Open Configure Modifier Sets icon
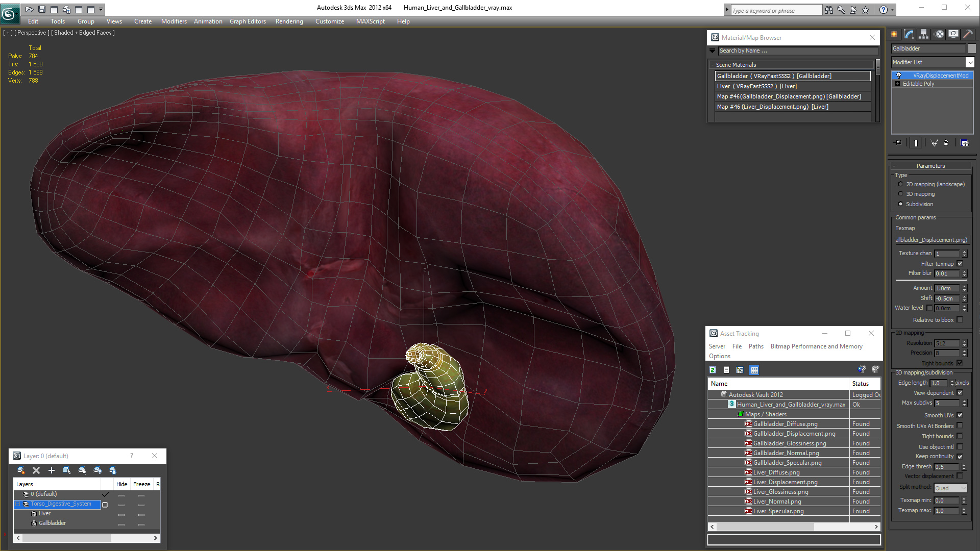This screenshot has width=980, height=551. click(x=964, y=143)
